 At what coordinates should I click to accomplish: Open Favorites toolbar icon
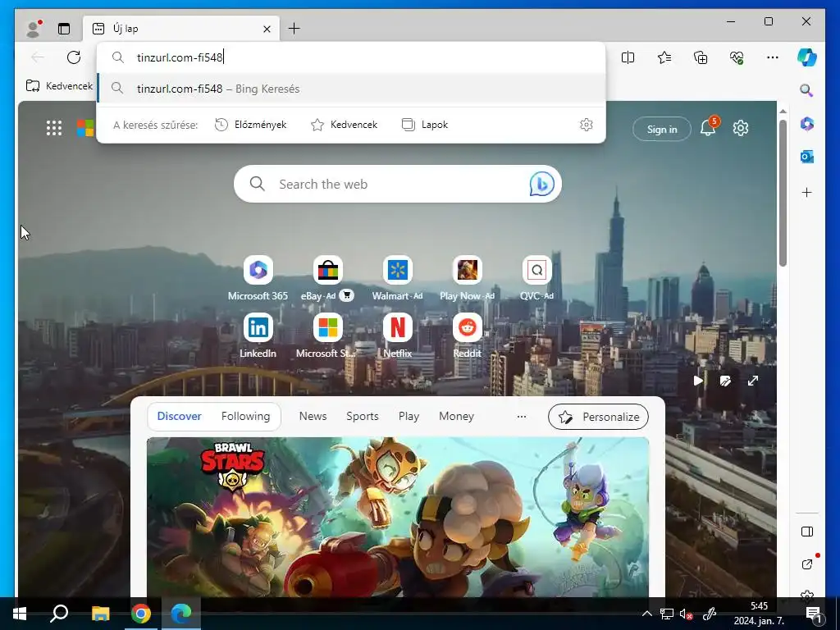[x=664, y=57]
